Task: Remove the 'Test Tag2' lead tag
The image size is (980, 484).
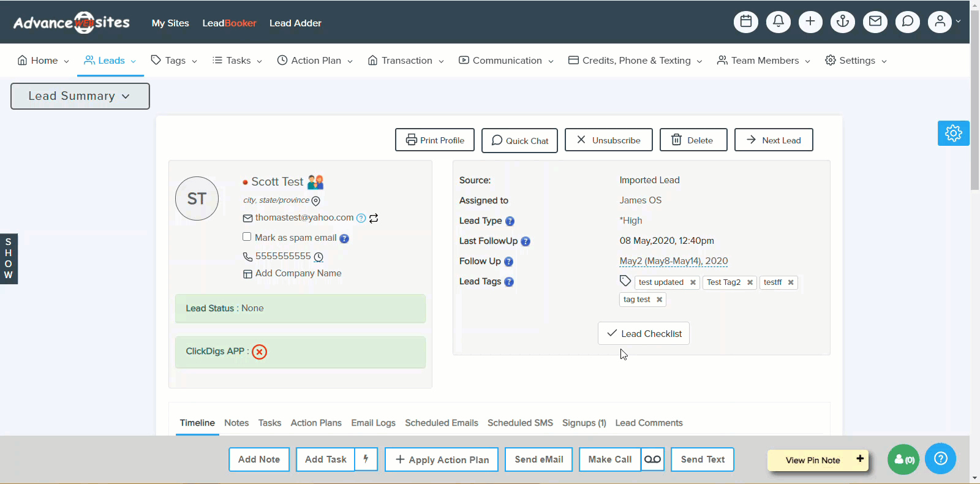Action: tap(750, 282)
